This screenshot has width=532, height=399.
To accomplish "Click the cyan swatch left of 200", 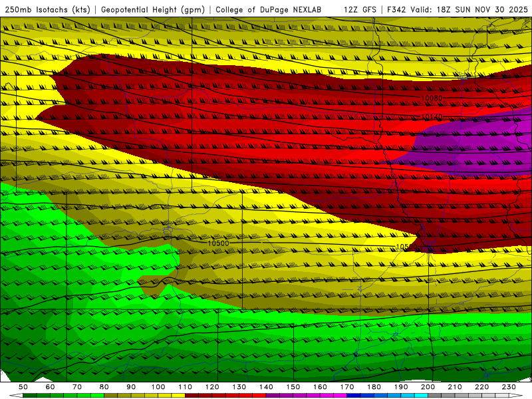I will pos(422,396).
